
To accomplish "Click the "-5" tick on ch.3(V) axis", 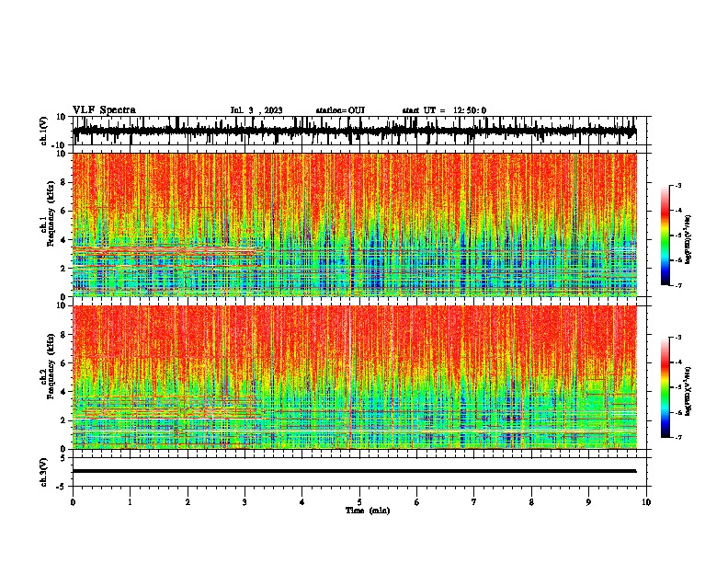I will [x=62, y=487].
